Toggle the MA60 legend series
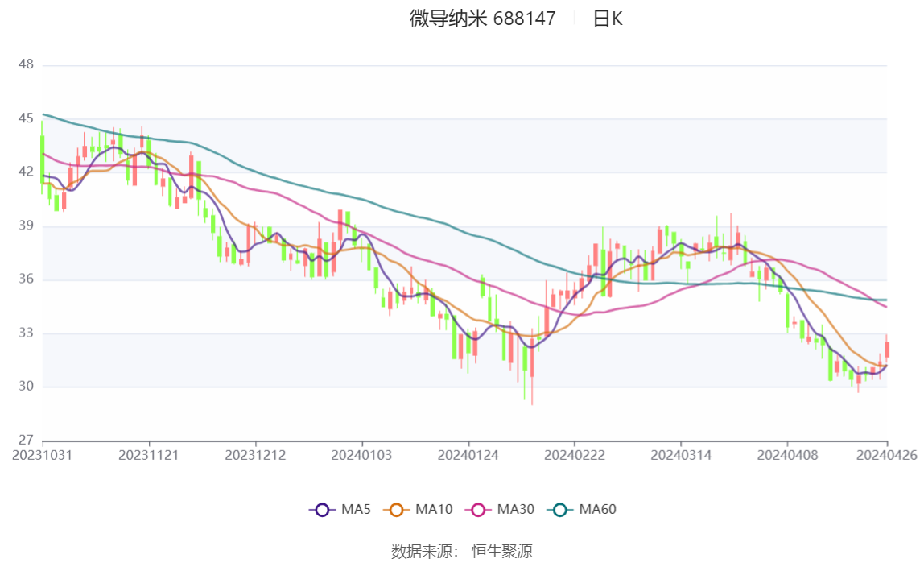924x563 pixels. [x=582, y=509]
